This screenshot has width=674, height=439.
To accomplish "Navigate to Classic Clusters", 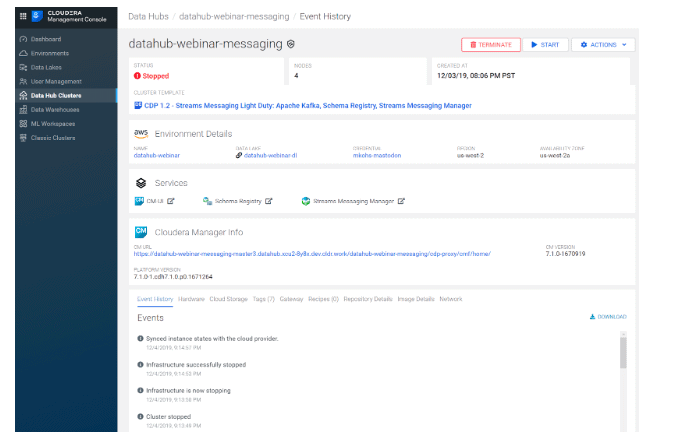I will pos(23,138).
